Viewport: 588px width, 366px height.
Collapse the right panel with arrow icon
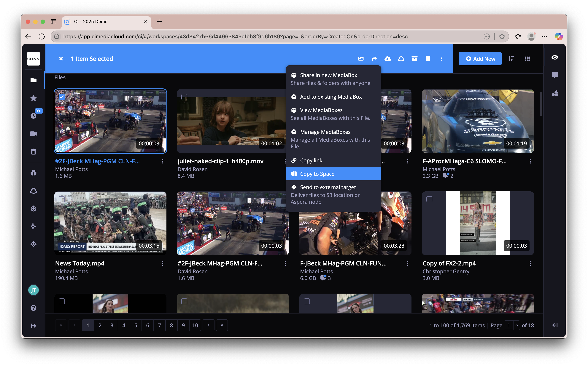coord(555,325)
